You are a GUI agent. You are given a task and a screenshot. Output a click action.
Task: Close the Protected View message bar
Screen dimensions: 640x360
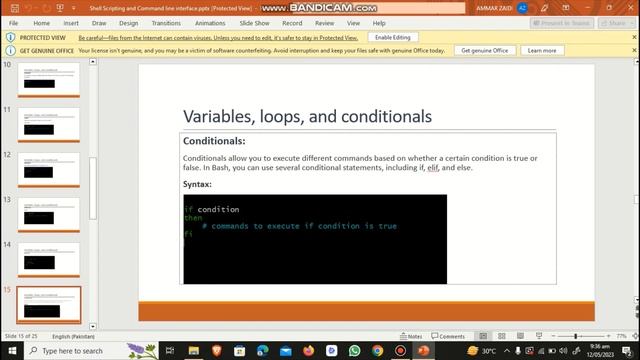coord(634,37)
